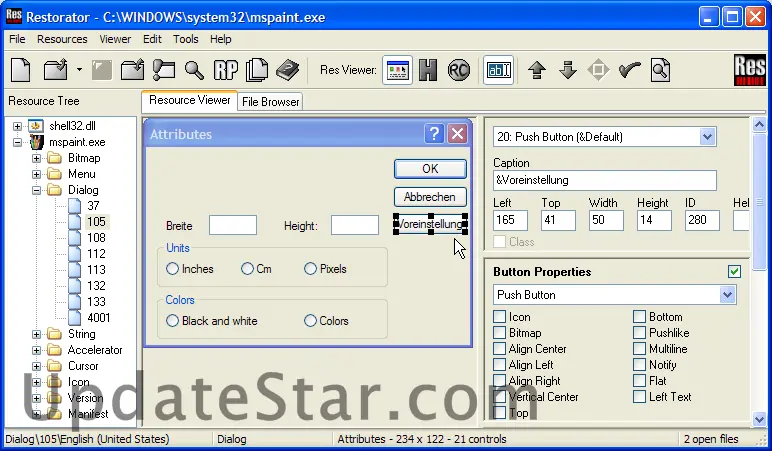Expand the Menu folder
This screenshot has width=772, height=451.
pyautogui.click(x=36, y=174)
